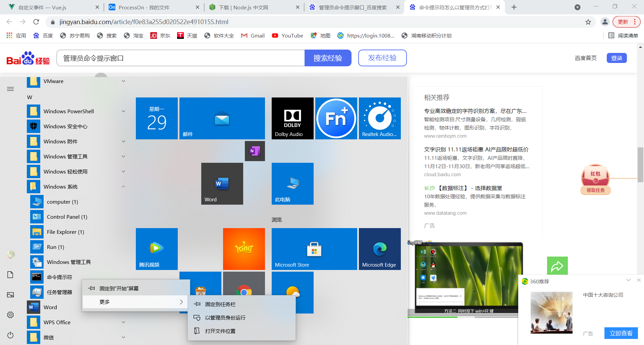Click the 登录 button

point(616,58)
